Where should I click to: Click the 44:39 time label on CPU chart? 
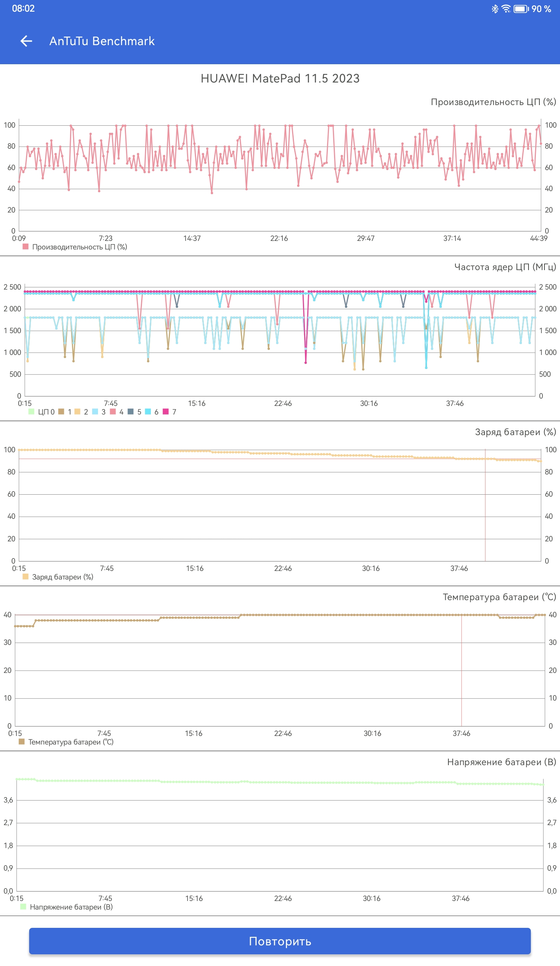539,238
